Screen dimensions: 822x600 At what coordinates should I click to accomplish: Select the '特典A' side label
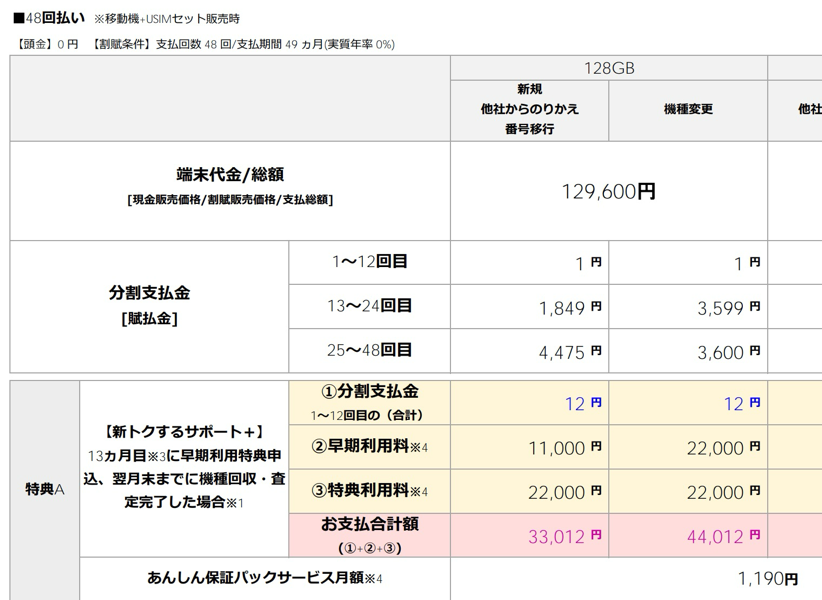[45, 489]
